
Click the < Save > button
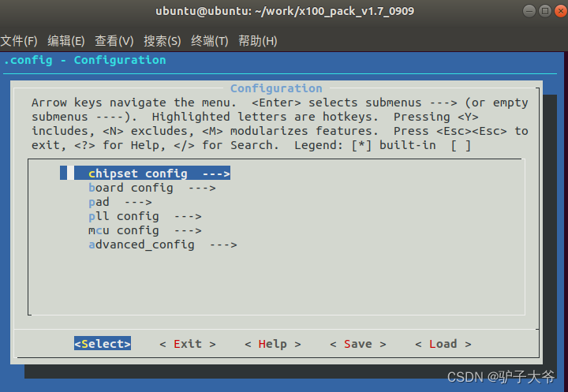(x=358, y=344)
